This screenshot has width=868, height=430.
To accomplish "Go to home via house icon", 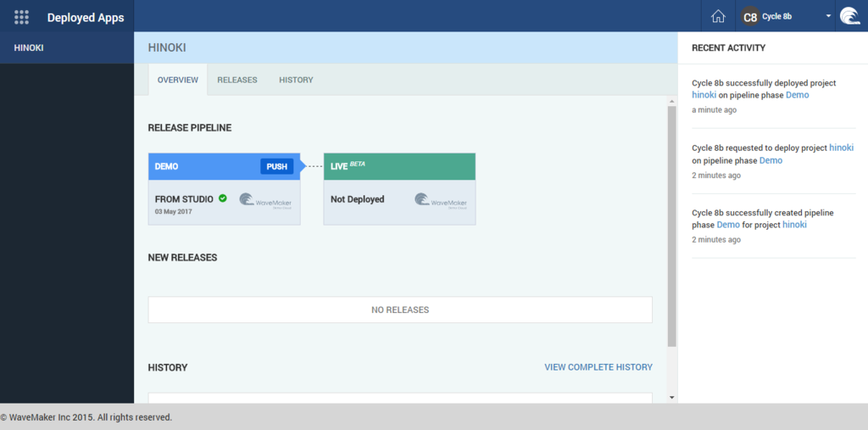I will [x=718, y=17].
